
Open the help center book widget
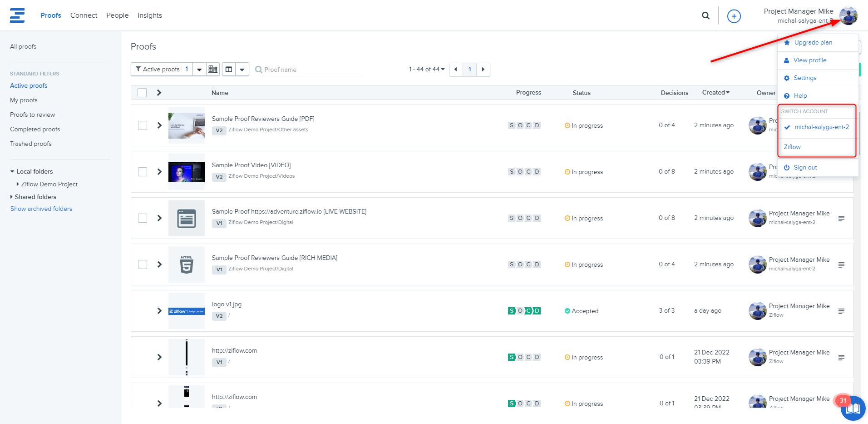click(853, 408)
